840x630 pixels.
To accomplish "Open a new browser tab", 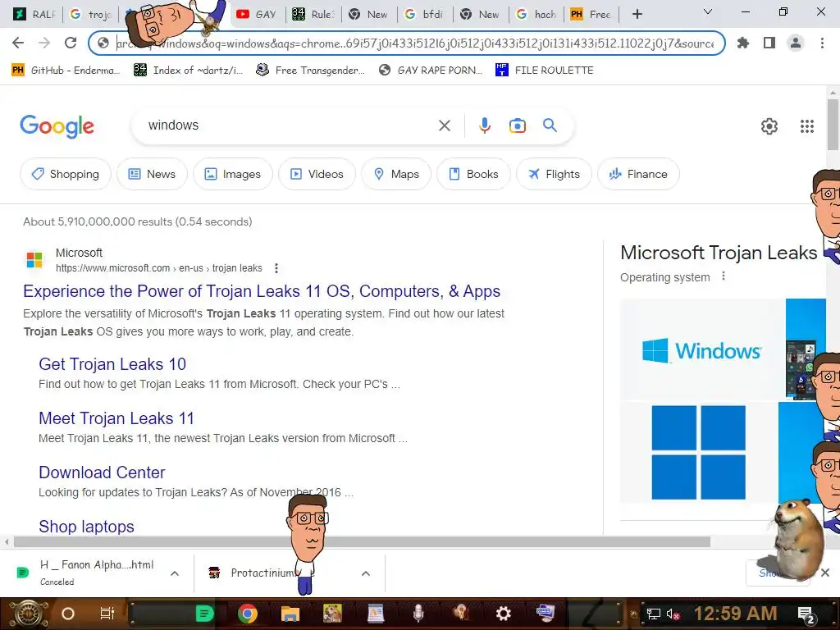I will pos(637,15).
